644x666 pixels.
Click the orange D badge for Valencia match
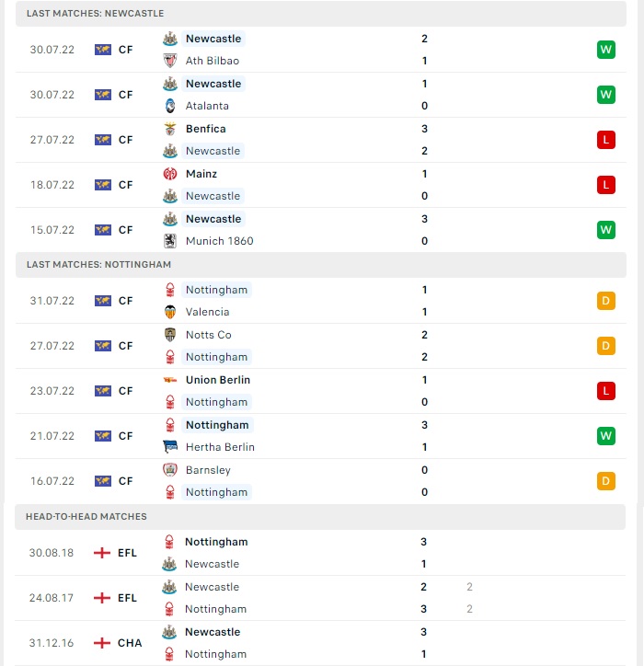pyautogui.click(x=605, y=301)
